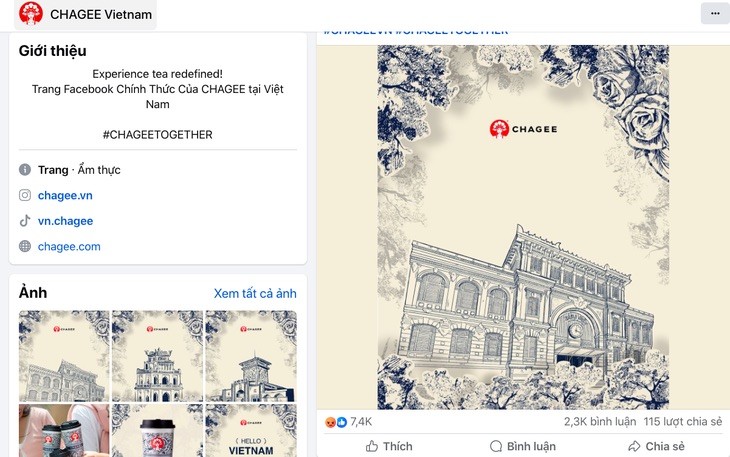Open the coffee cup photo thumbnail
The height and width of the screenshot is (457, 730).
coord(157,430)
